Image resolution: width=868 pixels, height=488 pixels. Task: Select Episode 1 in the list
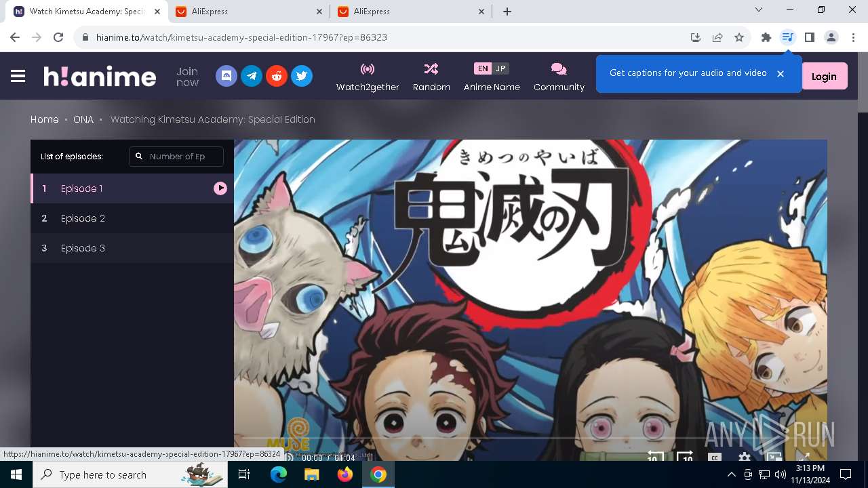132,188
